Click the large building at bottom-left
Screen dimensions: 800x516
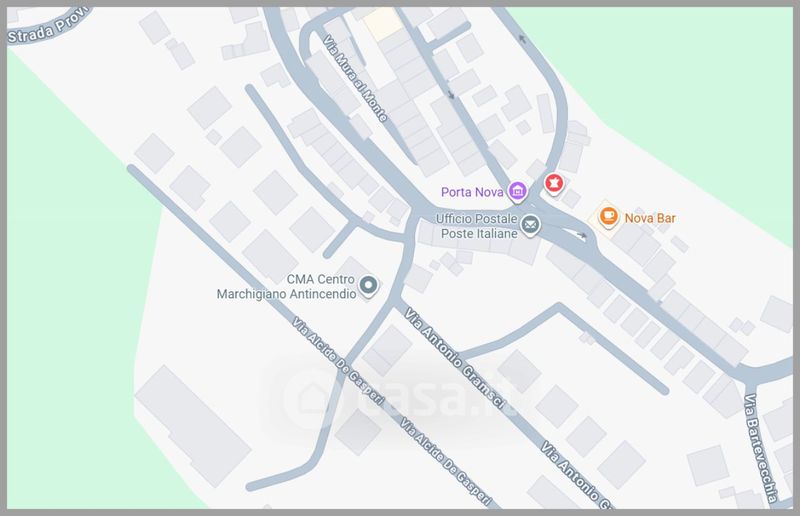[x=193, y=426]
